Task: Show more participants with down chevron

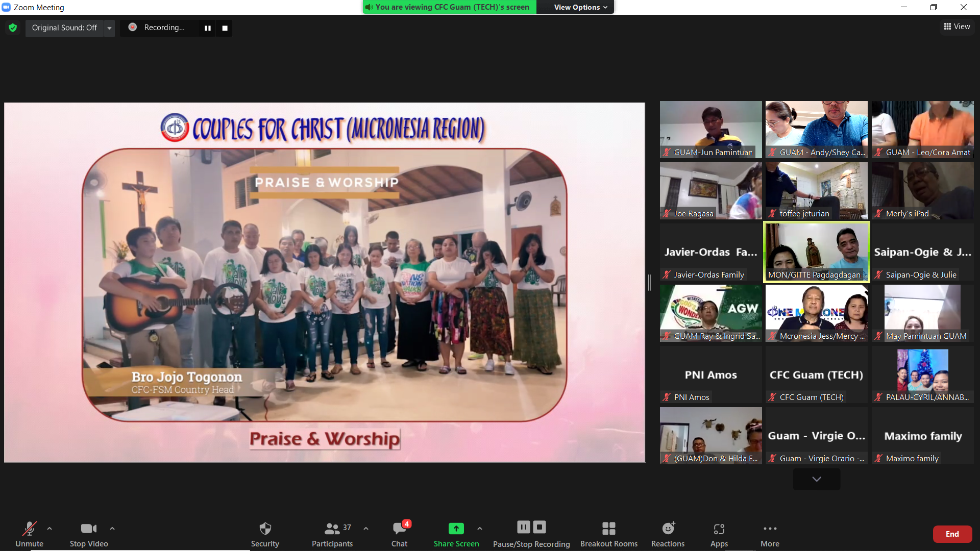Action: 817,479
